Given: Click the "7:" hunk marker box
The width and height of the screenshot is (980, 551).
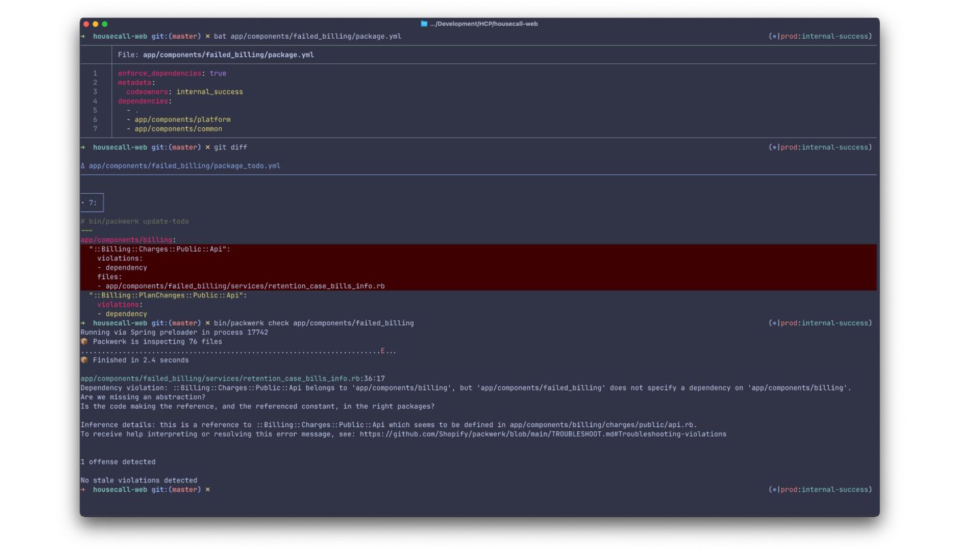Looking at the screenshot, I should point(92,203).
